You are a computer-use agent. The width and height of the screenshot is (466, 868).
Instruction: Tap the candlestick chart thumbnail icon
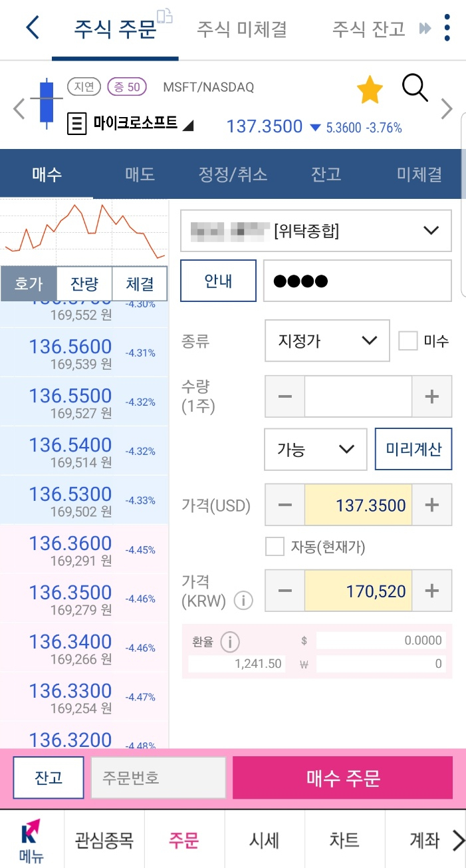(x=47, y=103)
